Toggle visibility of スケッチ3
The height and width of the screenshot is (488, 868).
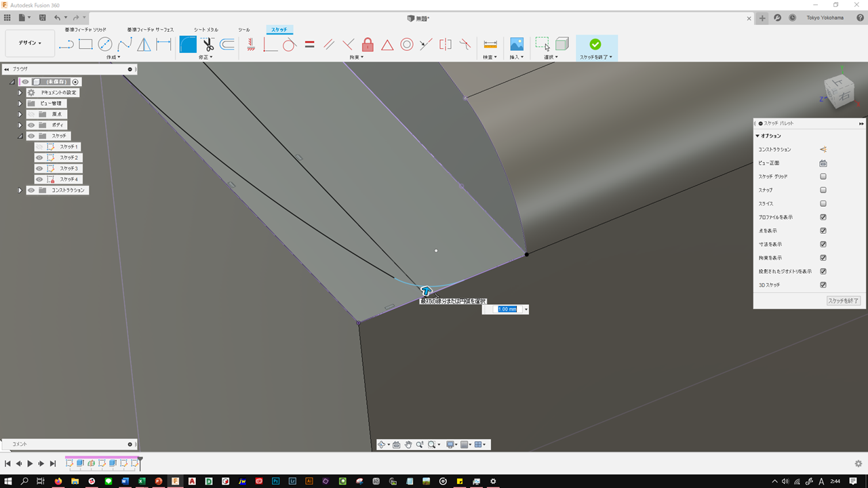click(x=39, y=169)
